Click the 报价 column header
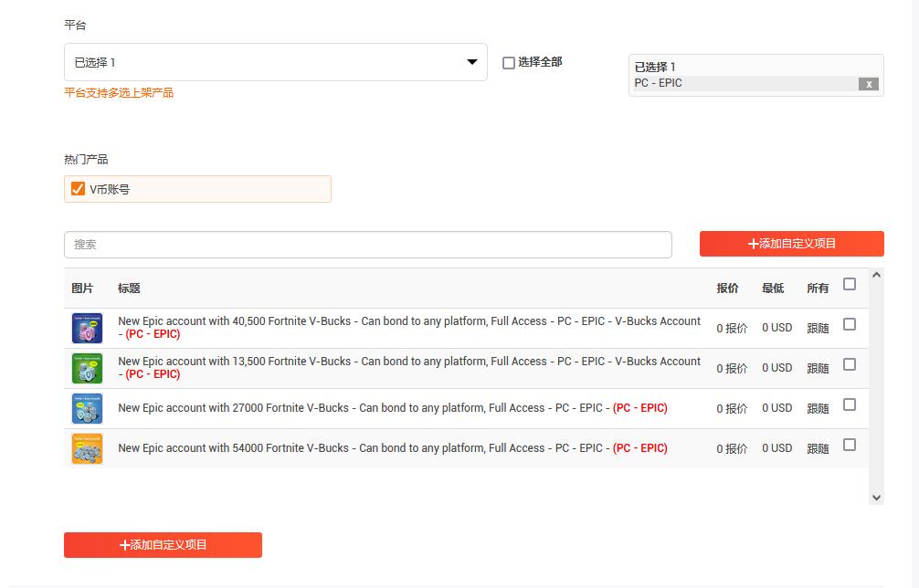 [x=727, y=289]
